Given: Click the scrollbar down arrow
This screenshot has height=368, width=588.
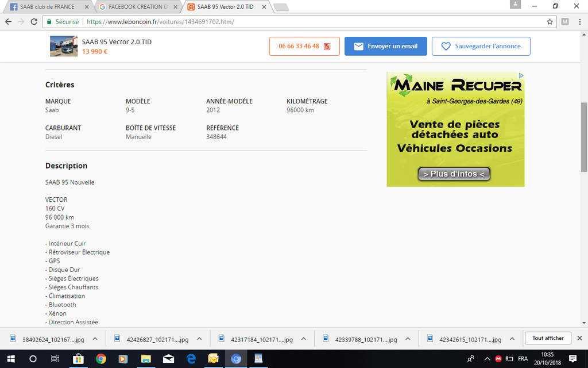Looking at the screenshot, I should click(x=584, y=323).
